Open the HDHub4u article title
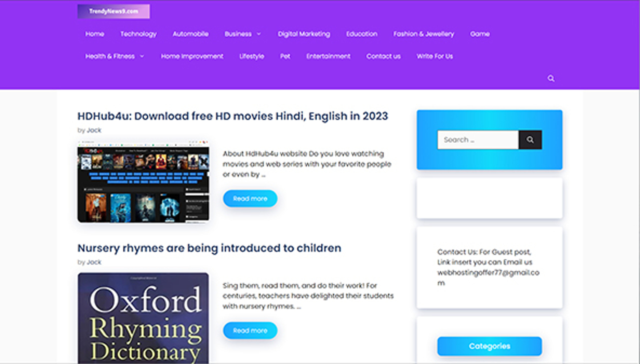The height and width of the screenshot is (364, 640). 232,116
